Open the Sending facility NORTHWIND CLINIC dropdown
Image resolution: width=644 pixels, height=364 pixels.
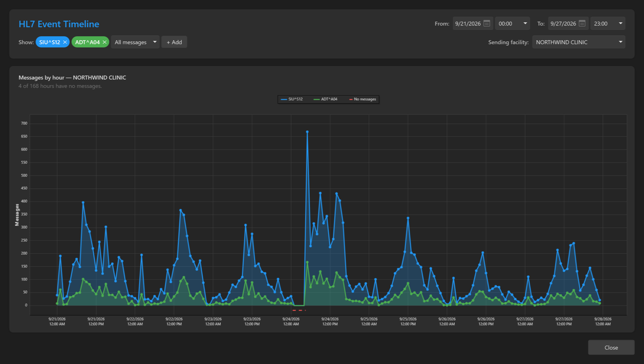coord(579,42)
